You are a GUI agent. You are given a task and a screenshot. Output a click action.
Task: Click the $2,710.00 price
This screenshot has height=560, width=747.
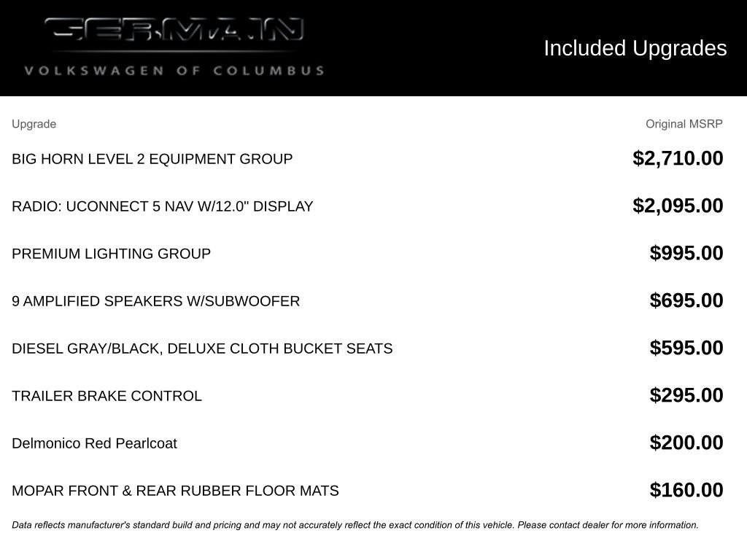point(678,158)
